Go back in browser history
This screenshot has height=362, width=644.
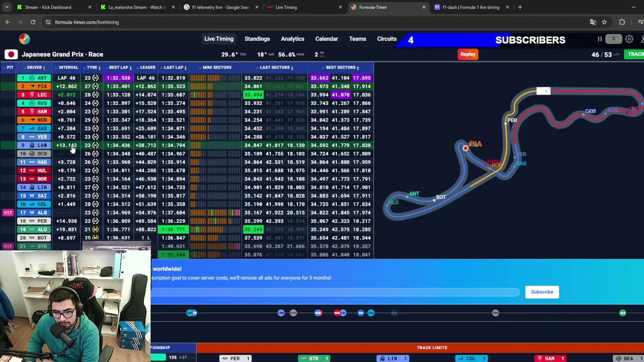(x=8, y=22)
